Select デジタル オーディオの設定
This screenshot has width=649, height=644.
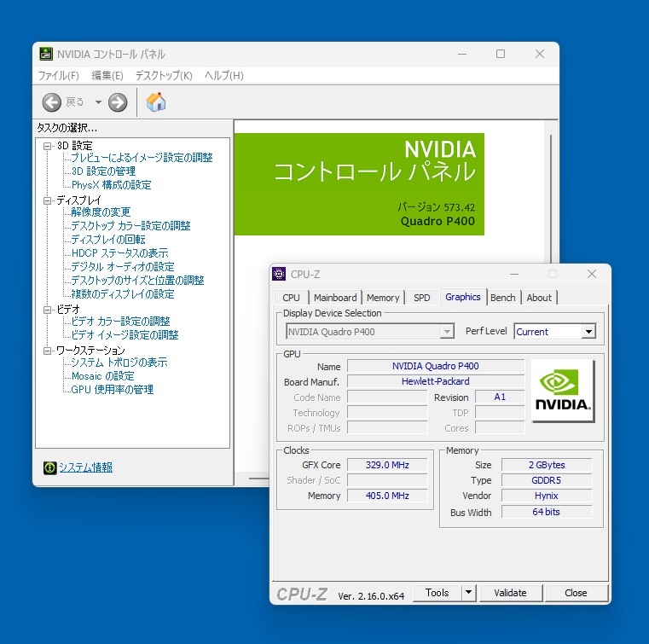point(123,267)
